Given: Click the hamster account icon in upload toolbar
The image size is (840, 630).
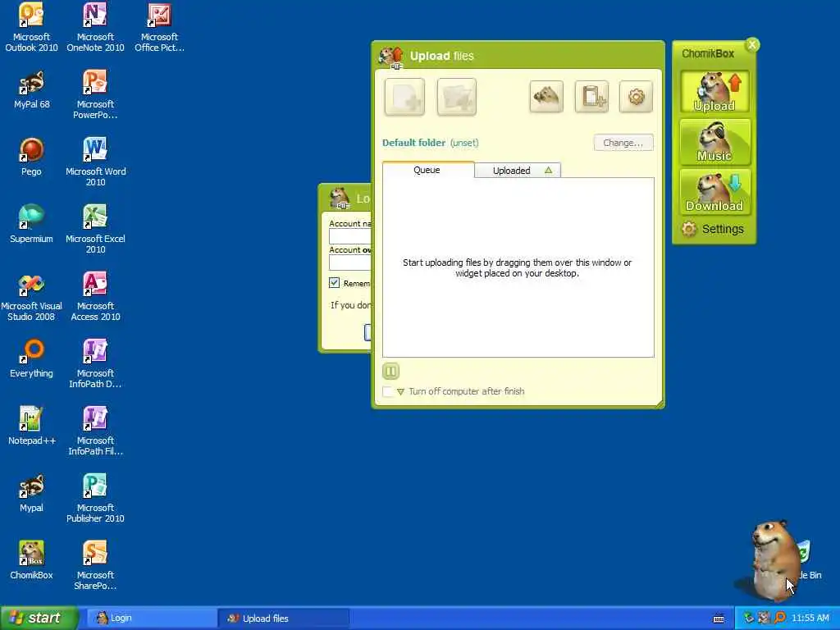Looking at the screenshot, I should click(x=546, y=97).
